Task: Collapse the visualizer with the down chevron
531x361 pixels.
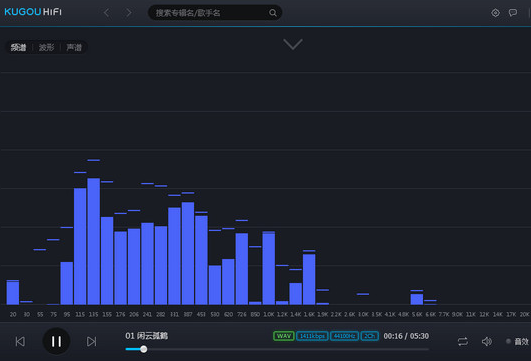Action: [x=293, y=44]
